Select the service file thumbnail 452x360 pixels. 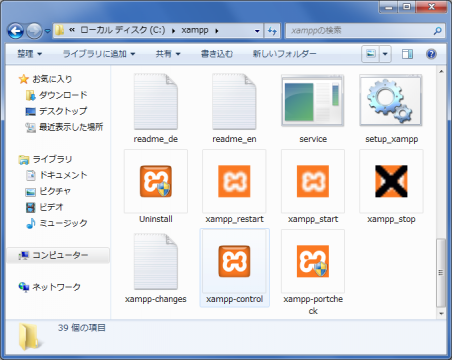tap(313, 100)
